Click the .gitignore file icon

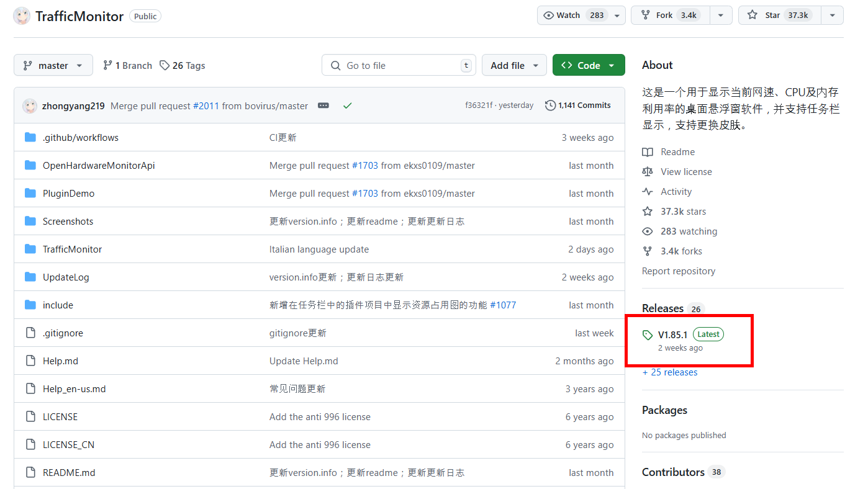pos(30,333)
